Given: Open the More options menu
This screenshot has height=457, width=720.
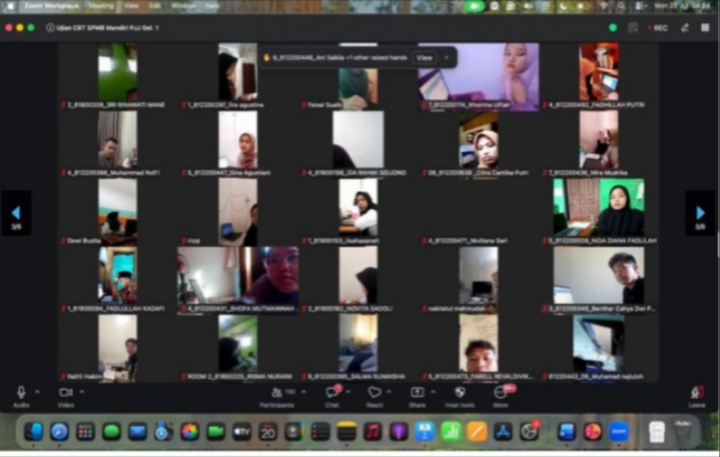Looking at the screenshot, I should click(x=501, y=396).
